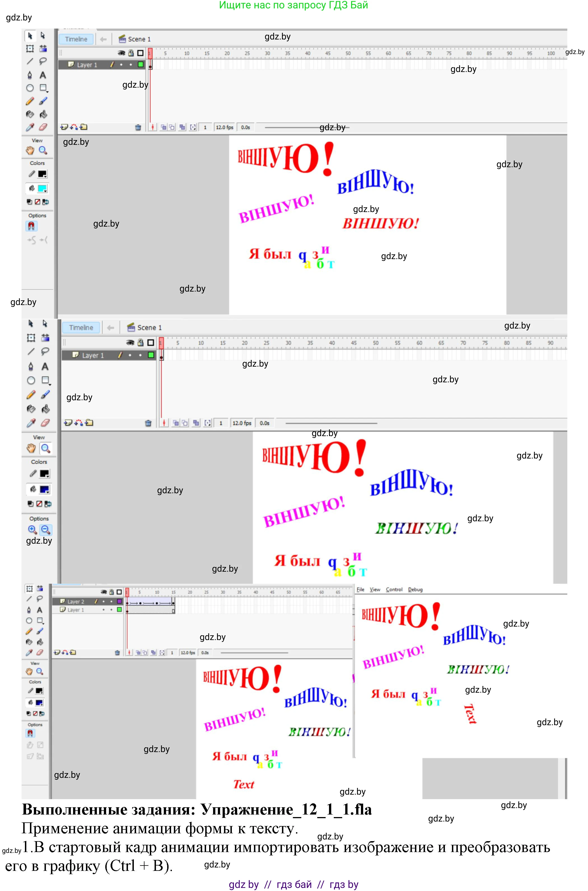Select the Enlarge zoom-in option icon

32,529
